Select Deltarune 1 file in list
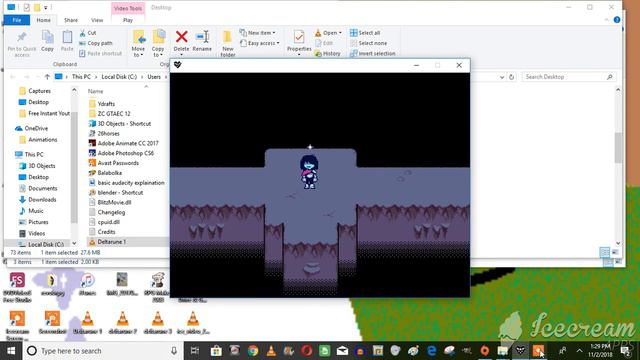Screen dimensions: 640x360 (x=111, y=242)
